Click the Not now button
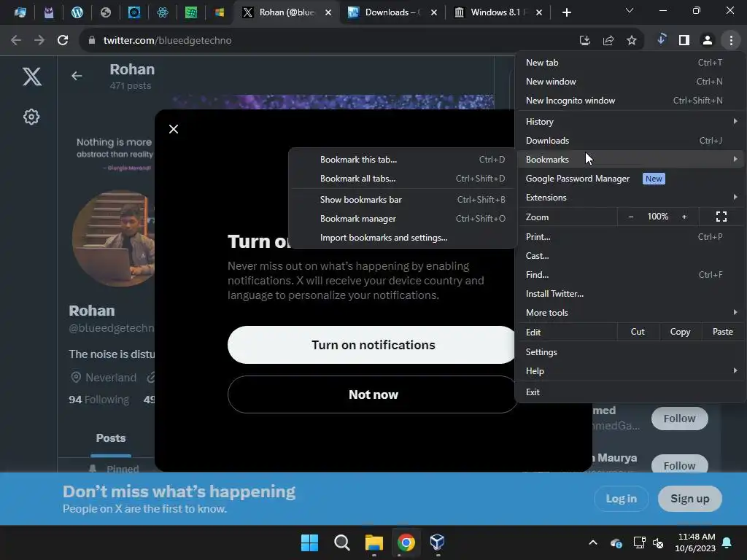747x560 pixels. pyautogui.click(x=373, y=394)
